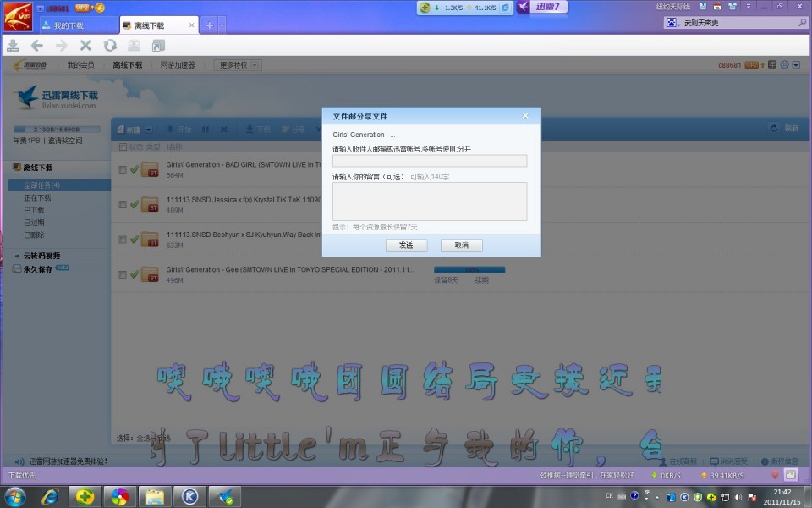Click the green network speed monitor icon
The image size is (812, 508).
(425, 8)
